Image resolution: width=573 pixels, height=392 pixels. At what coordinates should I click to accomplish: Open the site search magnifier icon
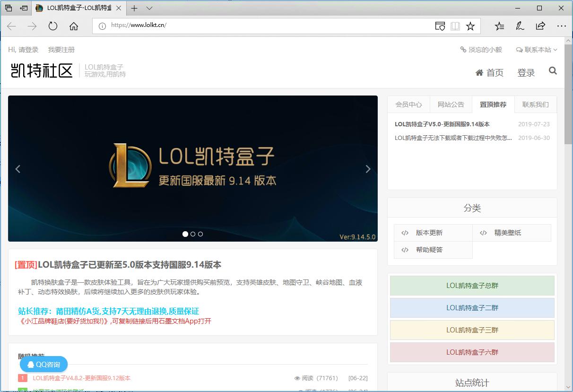[552, 70]
